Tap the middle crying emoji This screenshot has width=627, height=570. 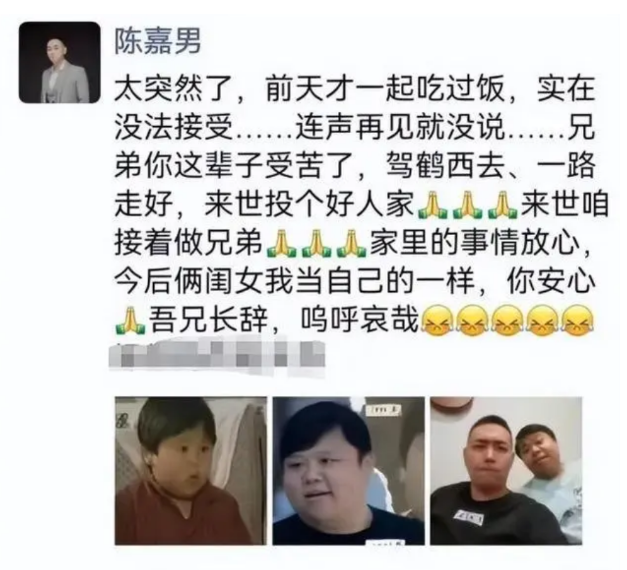[507, 320]
